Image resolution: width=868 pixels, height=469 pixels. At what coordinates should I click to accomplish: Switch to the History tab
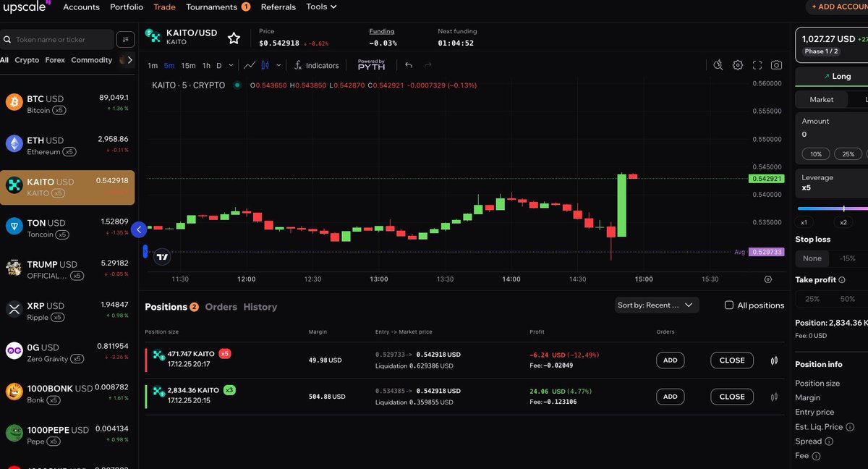pos(260,307)
